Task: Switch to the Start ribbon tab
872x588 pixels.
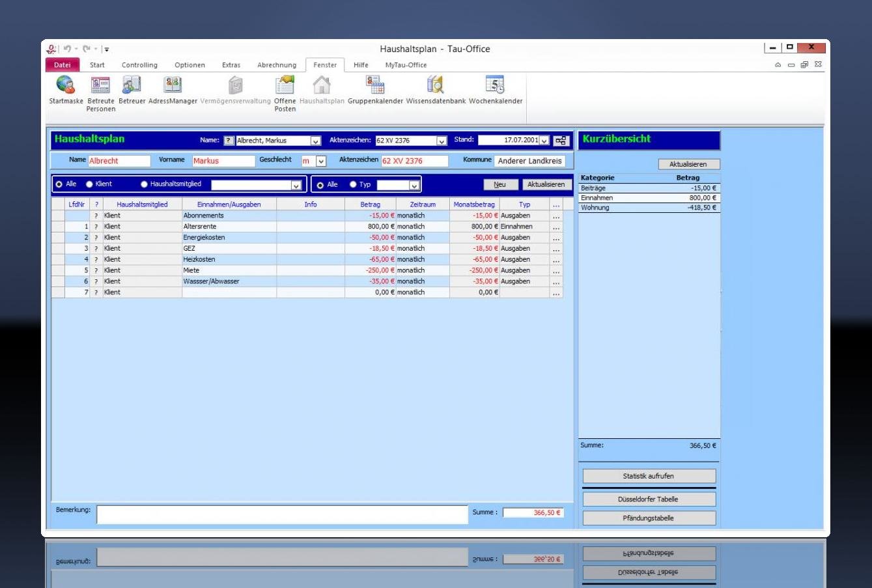Action: pos(97,65)
